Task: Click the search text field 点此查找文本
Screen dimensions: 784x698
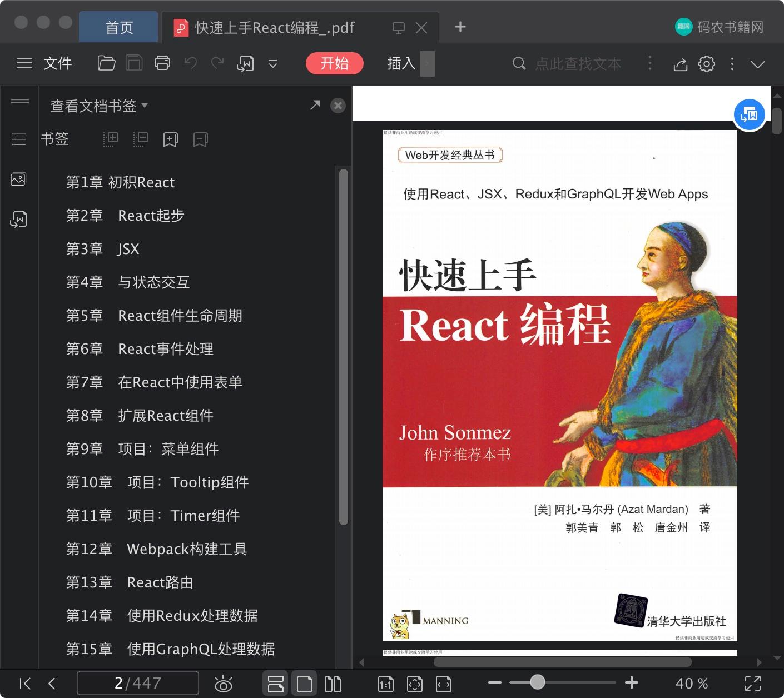Action: (x=578, y=64)
